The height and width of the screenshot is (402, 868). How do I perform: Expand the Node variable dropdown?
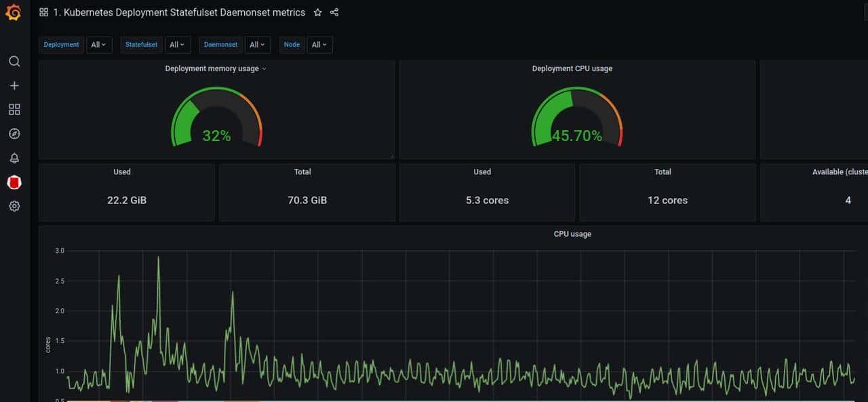coord(319,45)
